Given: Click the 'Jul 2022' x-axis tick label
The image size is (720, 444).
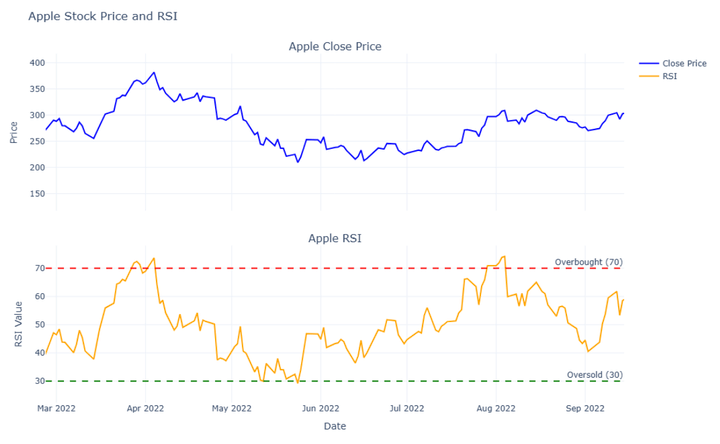Looking at the screenshot, I should (x=408, y=408).
